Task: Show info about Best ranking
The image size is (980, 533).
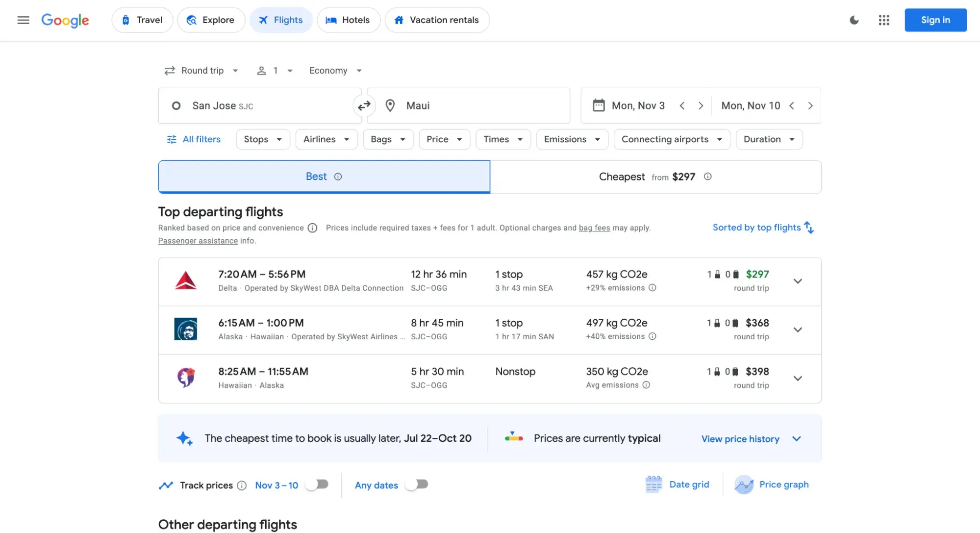Action: click(338, 177)
